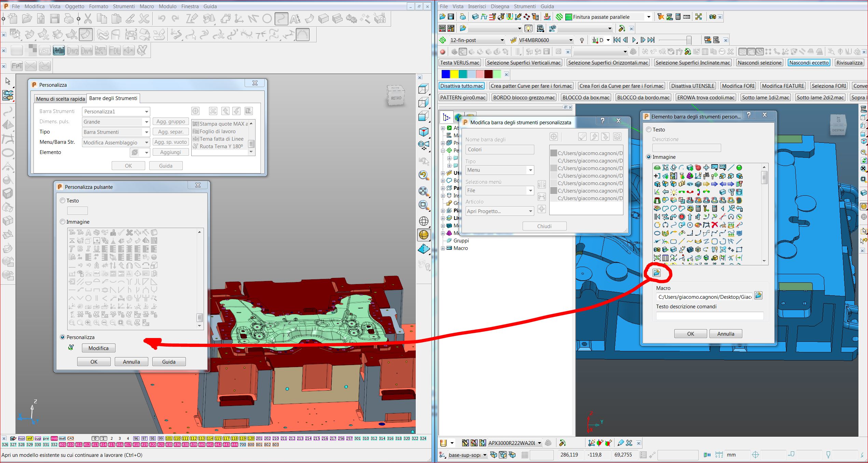Select the cursor selection arrow tool
The height and width of the screenshot is (463, 868).
[x=8, y=81]
